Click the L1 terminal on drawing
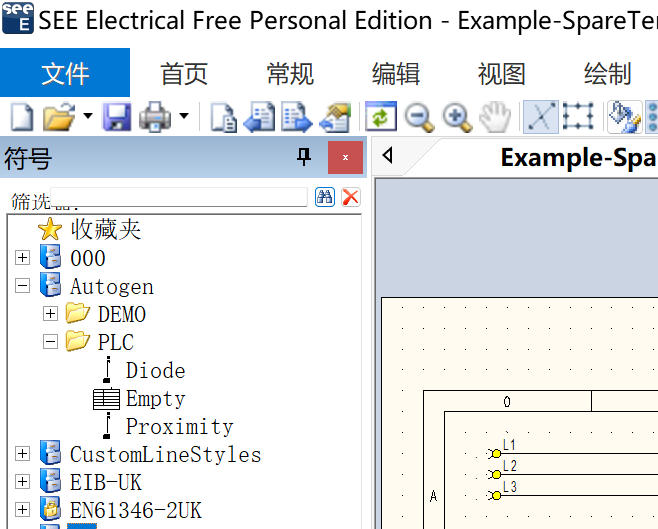Screen dimensions: 658x529 pos(496,453)
